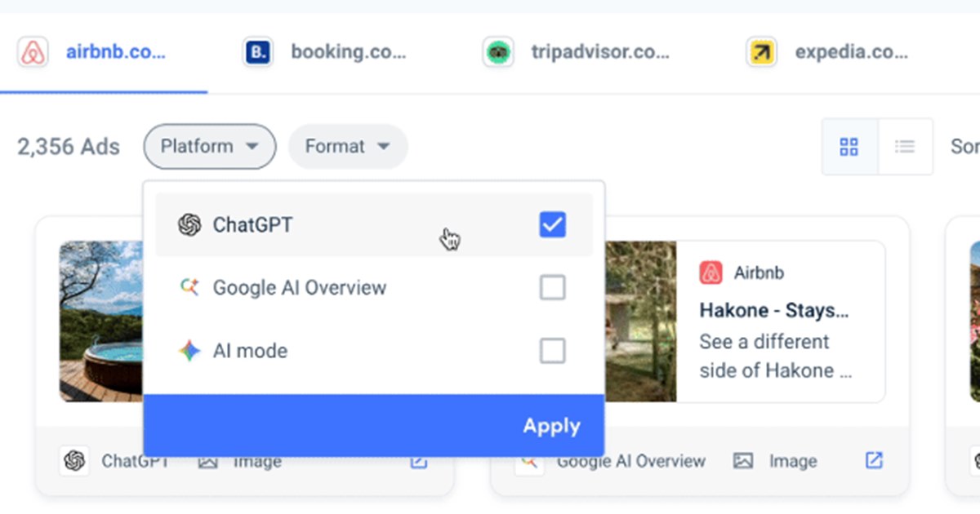
Task: Click the Booking.com logo icon
Action: click(x=258, y=53)
